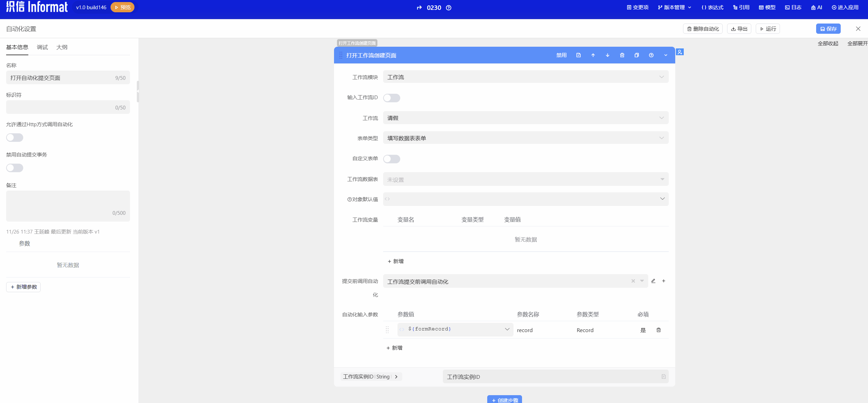
Task: Delete the step with the header trash icon
Action: (x=622, y=55)
